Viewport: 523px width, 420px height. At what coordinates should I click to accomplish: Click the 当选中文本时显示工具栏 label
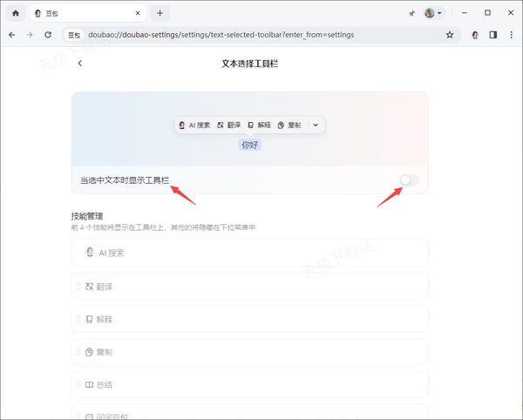click(125, 180)
